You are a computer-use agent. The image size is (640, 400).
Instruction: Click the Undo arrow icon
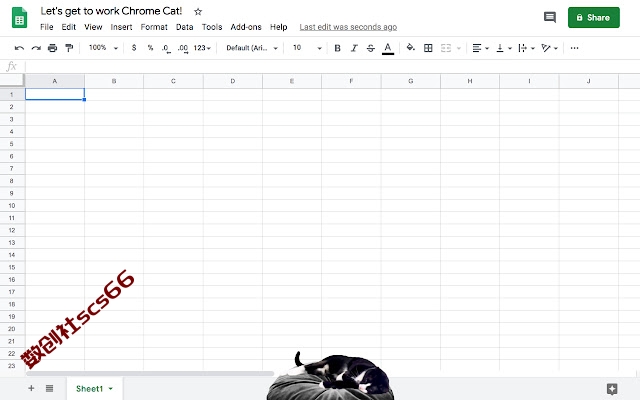19,48
